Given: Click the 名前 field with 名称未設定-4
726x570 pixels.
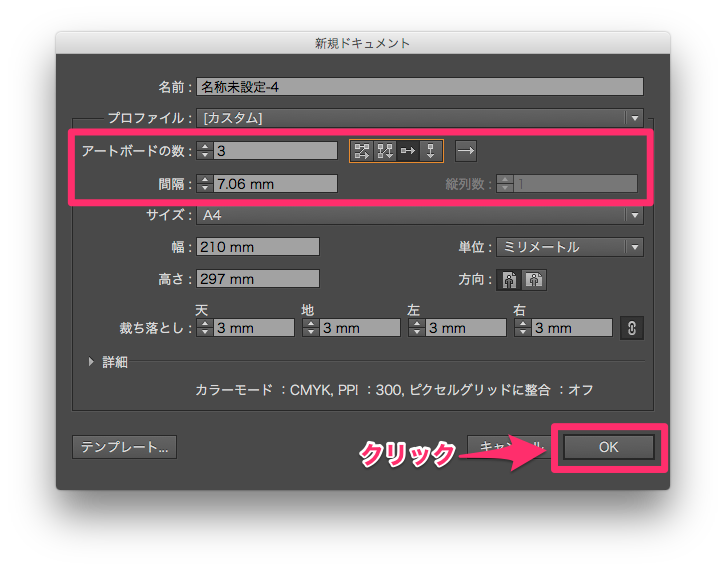Looking at the screenshot, I should click(x=419, y=87).
